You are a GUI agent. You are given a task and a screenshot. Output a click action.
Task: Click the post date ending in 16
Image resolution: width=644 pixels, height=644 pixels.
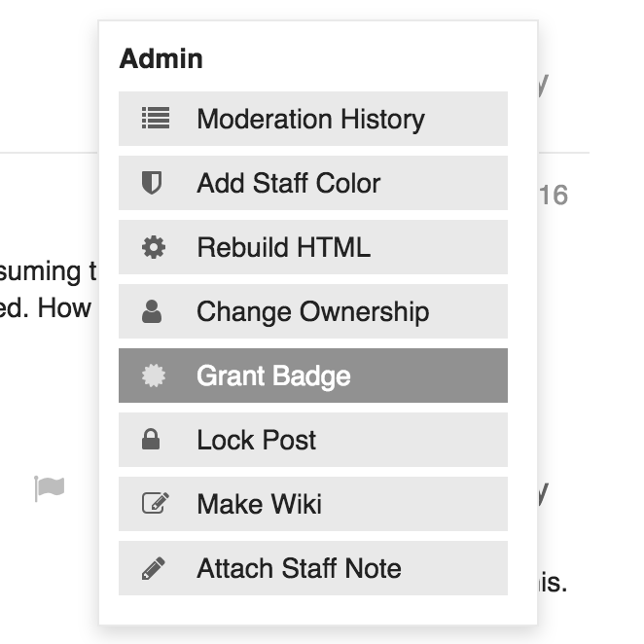point(553,196)
